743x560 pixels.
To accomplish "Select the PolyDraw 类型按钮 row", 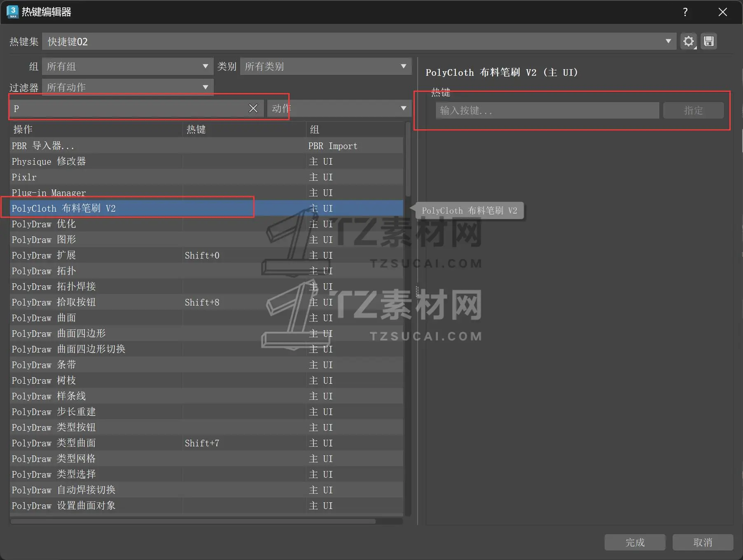I will [x=206, y=427].
